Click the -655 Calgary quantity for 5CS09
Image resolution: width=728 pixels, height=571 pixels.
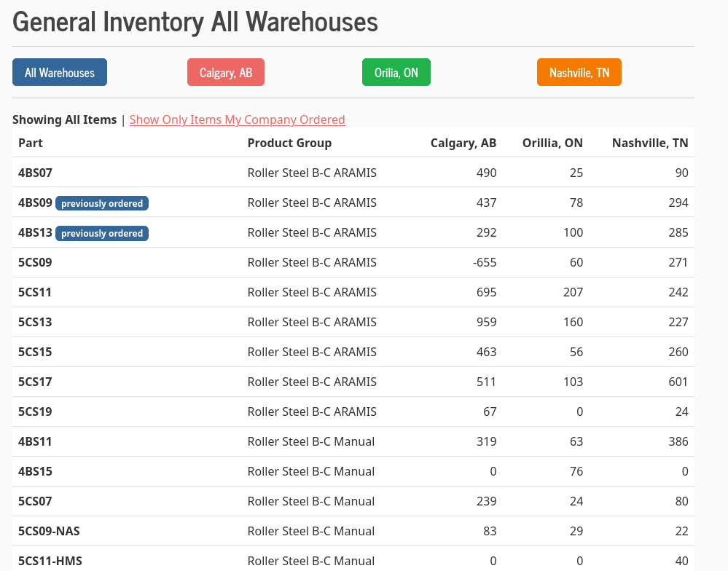pos(483,263)
